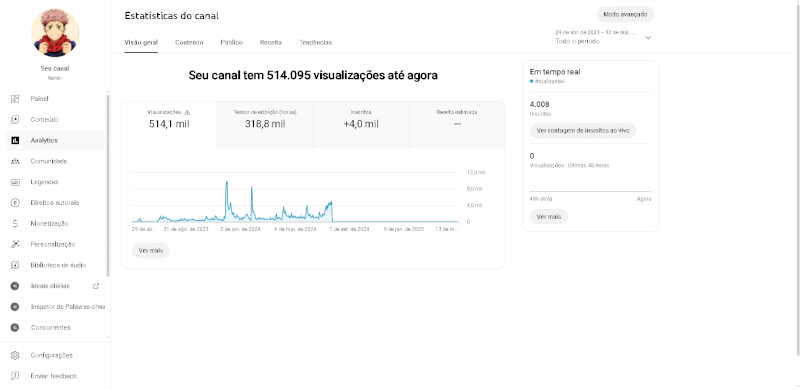The height and width of the screenshot is (390, 800).
Task: Open the Personalização wand icon
Action: (x=15, y=245)
